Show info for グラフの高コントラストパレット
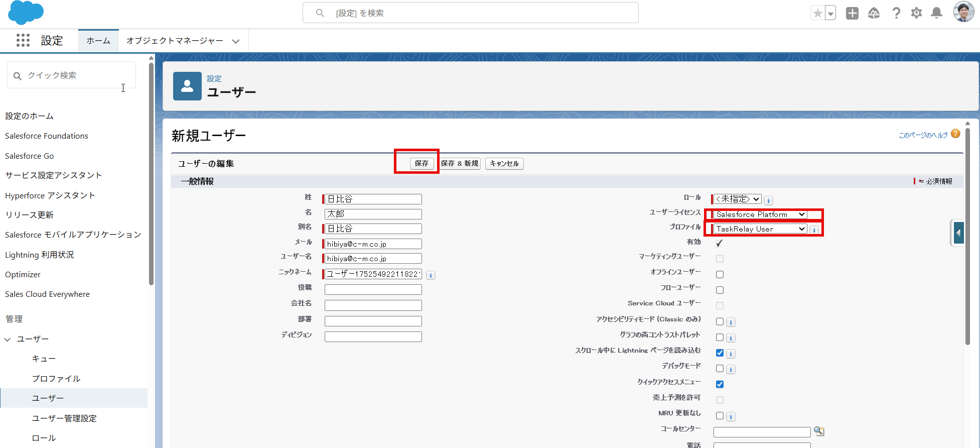980x448 pixels. pyautogui.click(x=731, y=338)
